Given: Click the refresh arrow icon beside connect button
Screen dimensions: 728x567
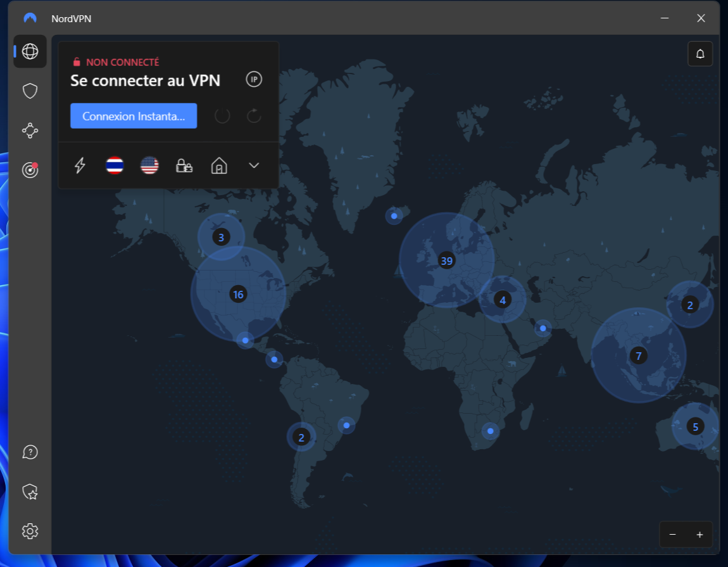Looking at the screenshot, I should (254, 116).
